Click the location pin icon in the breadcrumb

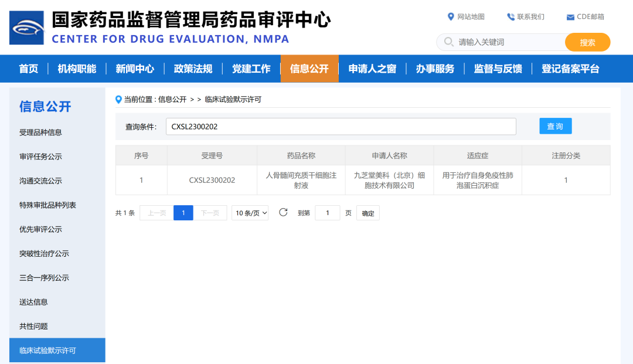pyautogui.click(x=118, y=99)
